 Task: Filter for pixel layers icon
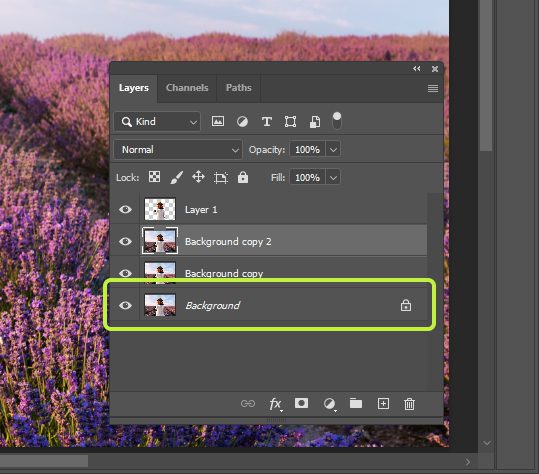point(218,121)
